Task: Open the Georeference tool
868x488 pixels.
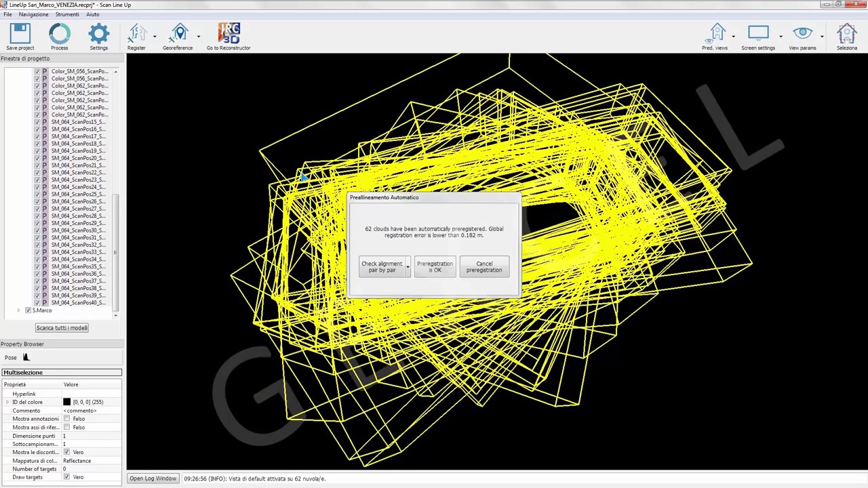Action: [x=180, y=34]
